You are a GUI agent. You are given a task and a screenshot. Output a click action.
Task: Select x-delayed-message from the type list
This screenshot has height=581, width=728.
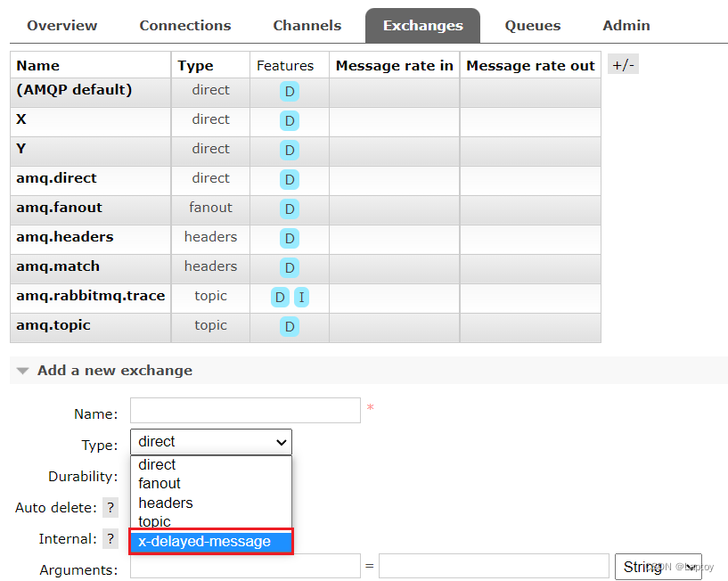click(211, 542)
